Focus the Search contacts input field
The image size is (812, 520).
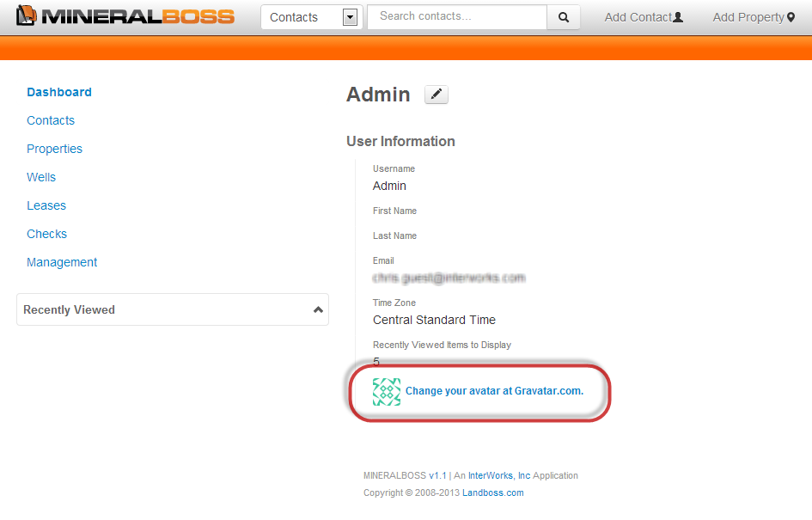click(456, 17)
